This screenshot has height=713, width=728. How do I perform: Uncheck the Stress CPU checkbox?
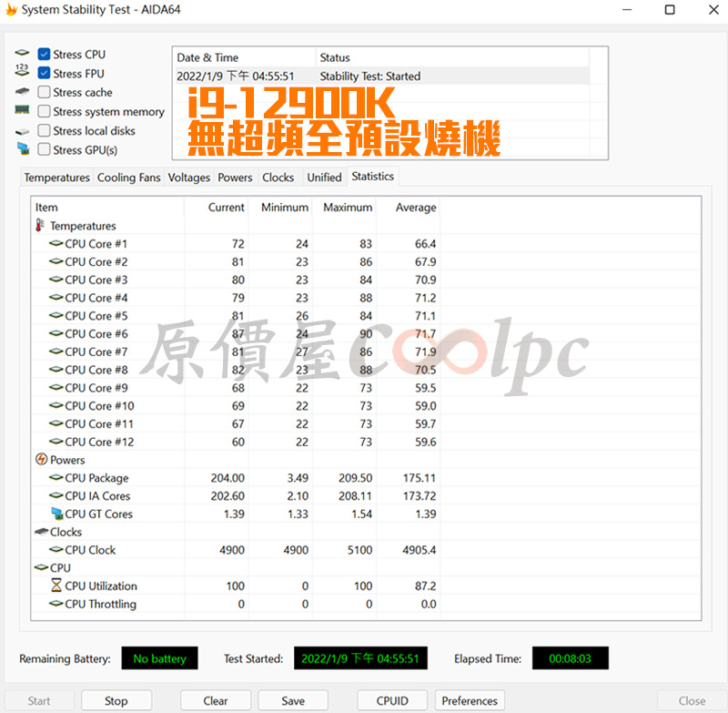pos(44,55)
